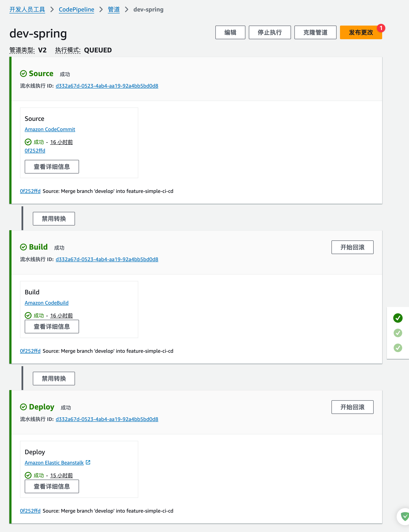Click the bottom light green checkmark in the side navigator
The height and width of the screenshot is (532, 409).
[397, 348]
